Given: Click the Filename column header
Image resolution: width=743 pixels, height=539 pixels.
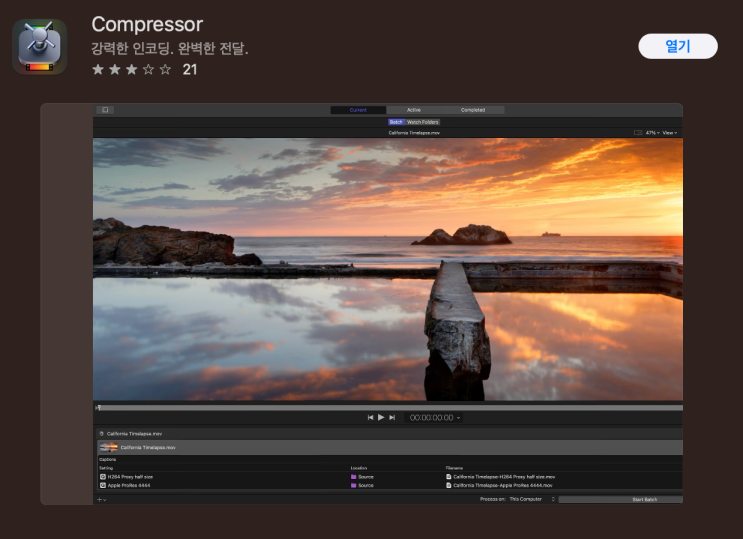Looking at the screenshot, I should point(454,468).
